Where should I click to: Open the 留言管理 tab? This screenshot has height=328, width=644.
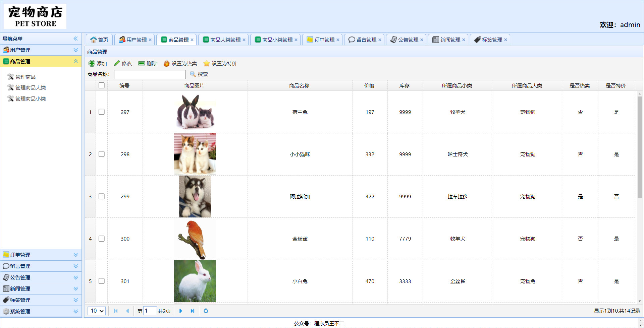click(x=364, y=39)
